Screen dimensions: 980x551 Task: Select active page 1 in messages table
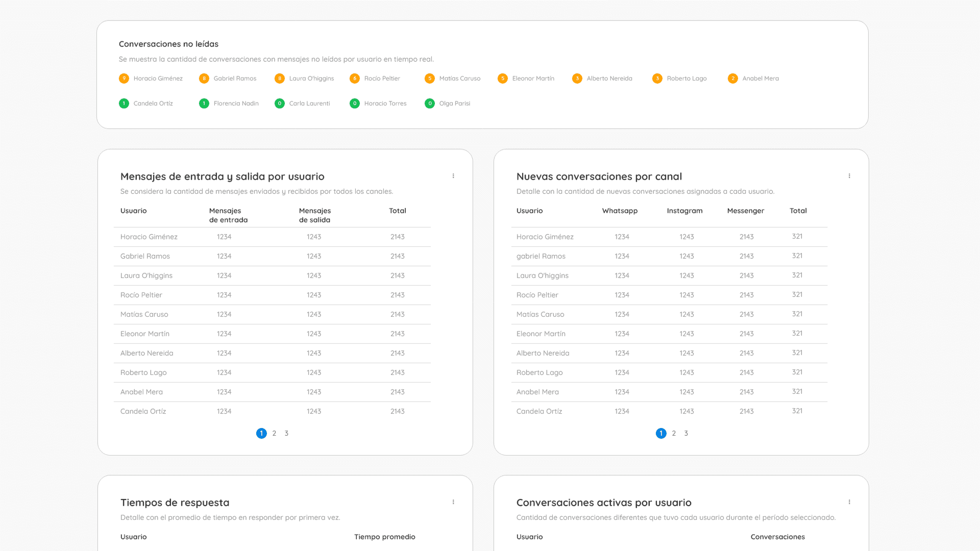click(261, 433)
